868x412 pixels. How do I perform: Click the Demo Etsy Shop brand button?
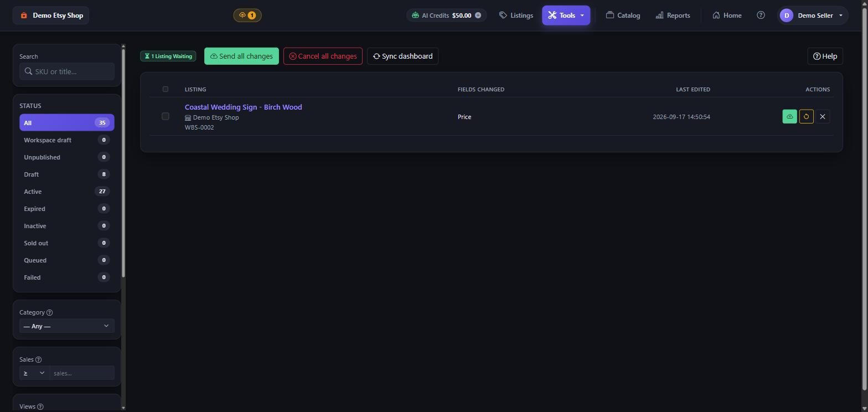(51, 16)
